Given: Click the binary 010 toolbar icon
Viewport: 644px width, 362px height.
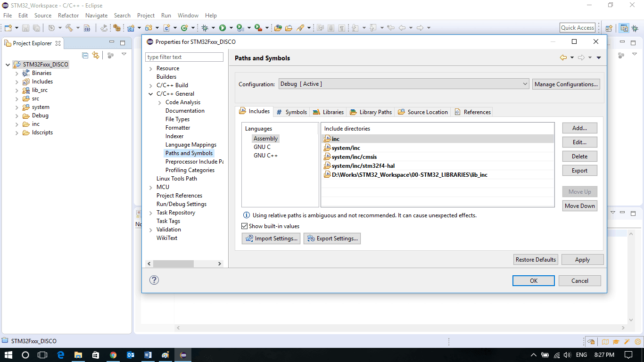Looking at the screenshot, I should click(87, 28).
